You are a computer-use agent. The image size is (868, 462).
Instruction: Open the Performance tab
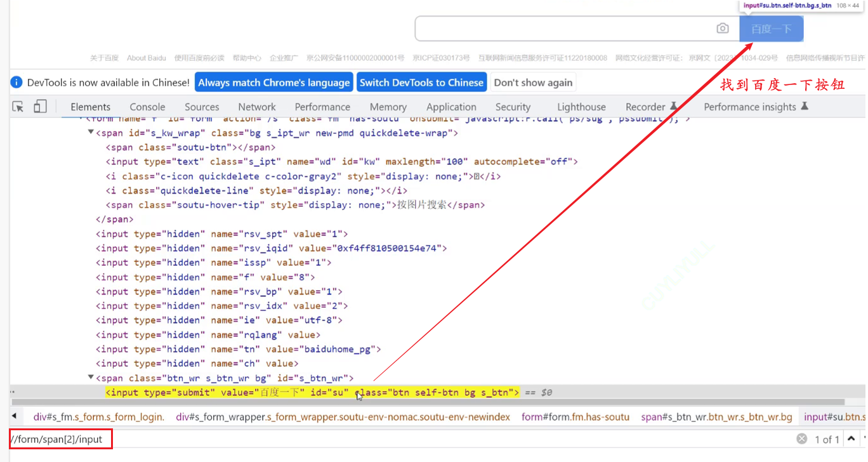coord(322,107)
